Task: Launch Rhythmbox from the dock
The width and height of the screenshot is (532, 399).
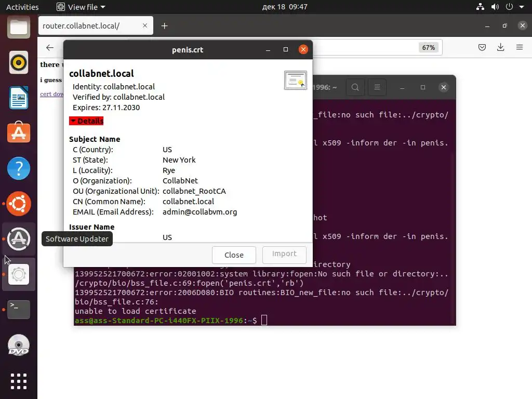Action: [19, 62]
